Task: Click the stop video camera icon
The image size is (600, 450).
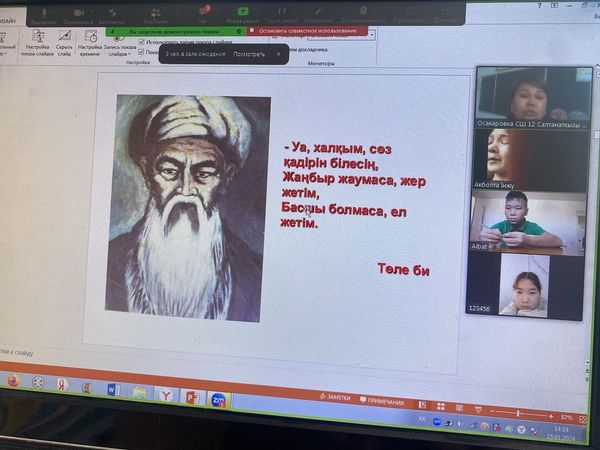Action: click(x=79, y=12)
